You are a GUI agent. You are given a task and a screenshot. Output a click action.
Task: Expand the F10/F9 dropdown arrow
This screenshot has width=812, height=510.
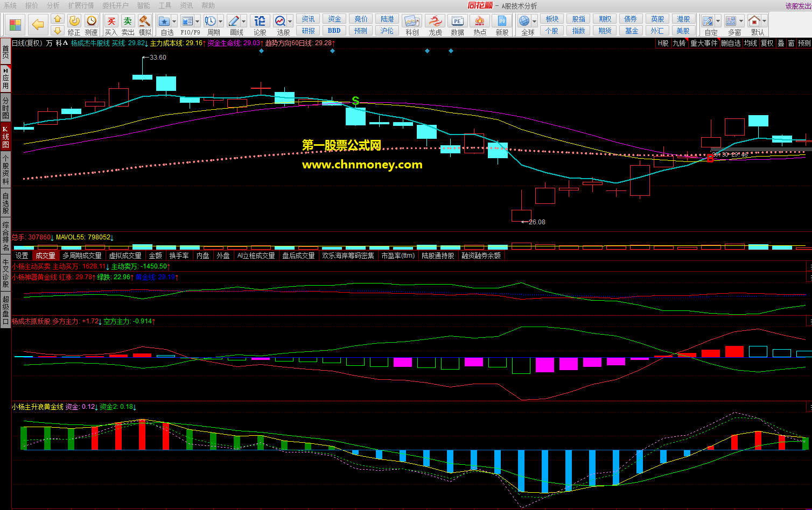[x=197, y=22]
